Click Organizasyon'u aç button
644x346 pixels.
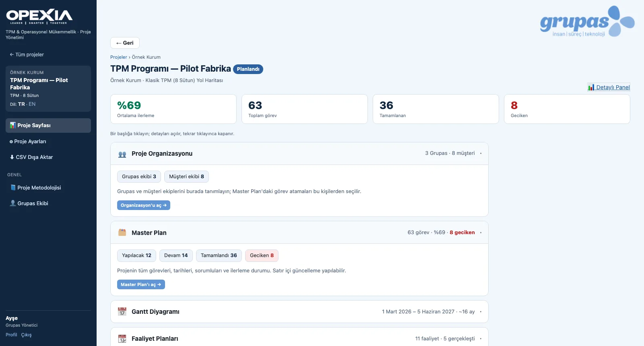pos(144,205)
